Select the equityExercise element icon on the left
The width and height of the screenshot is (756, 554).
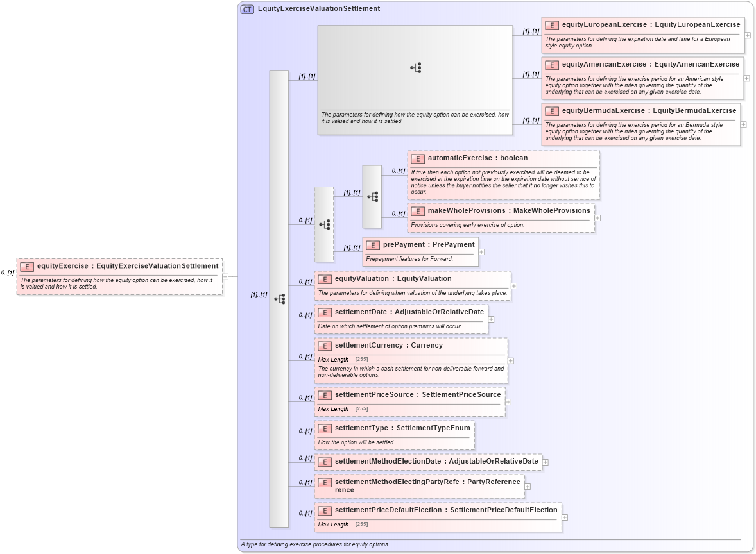tap(26, 266)
